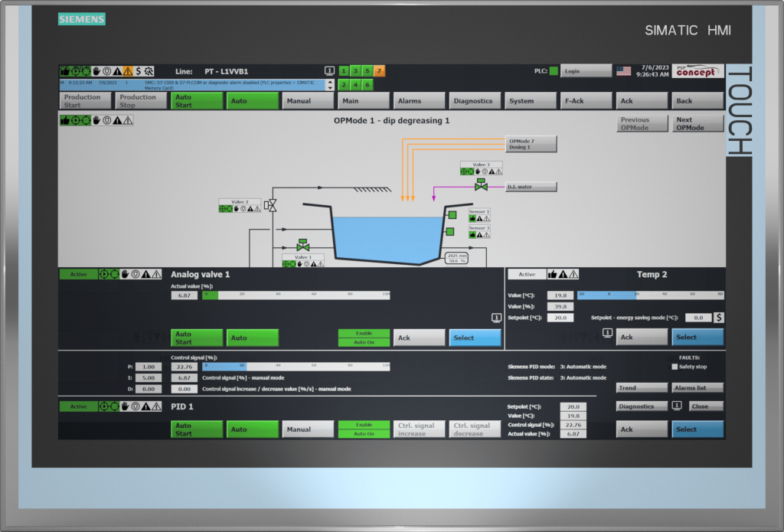Open the Trend view

point(642,387)
